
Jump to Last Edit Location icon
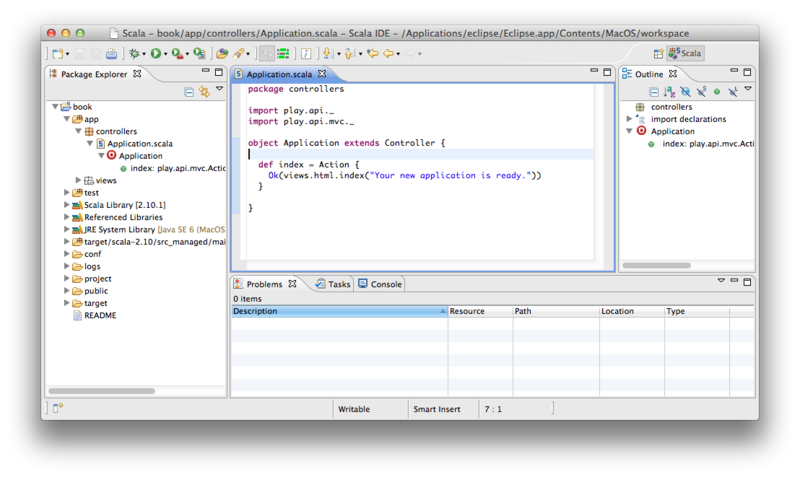[x=373, y=54]
